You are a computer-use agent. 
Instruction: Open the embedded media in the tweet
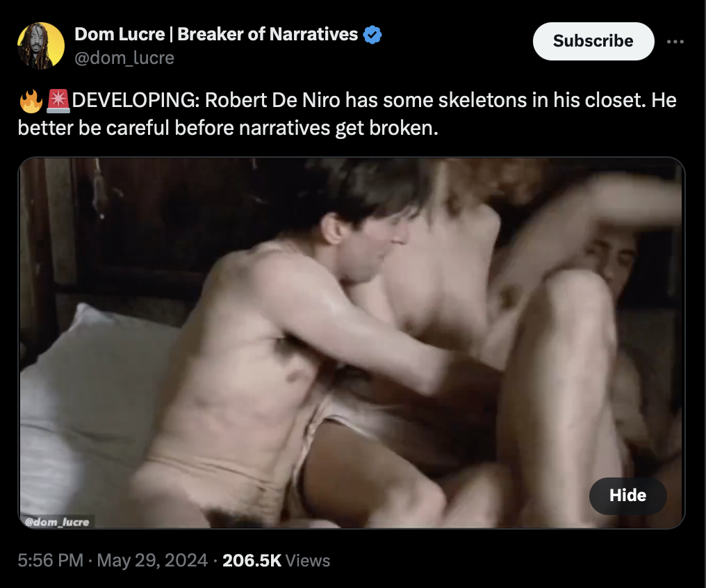351,343
